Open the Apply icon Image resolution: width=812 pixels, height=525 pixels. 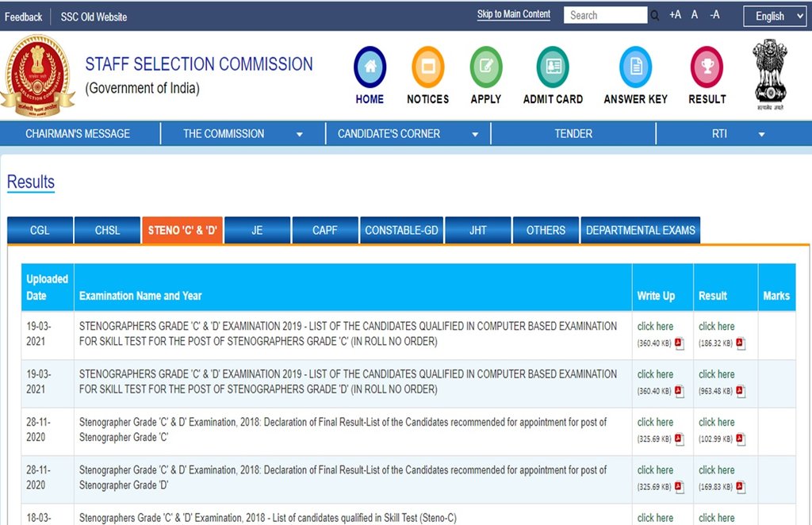coord(486,67)
